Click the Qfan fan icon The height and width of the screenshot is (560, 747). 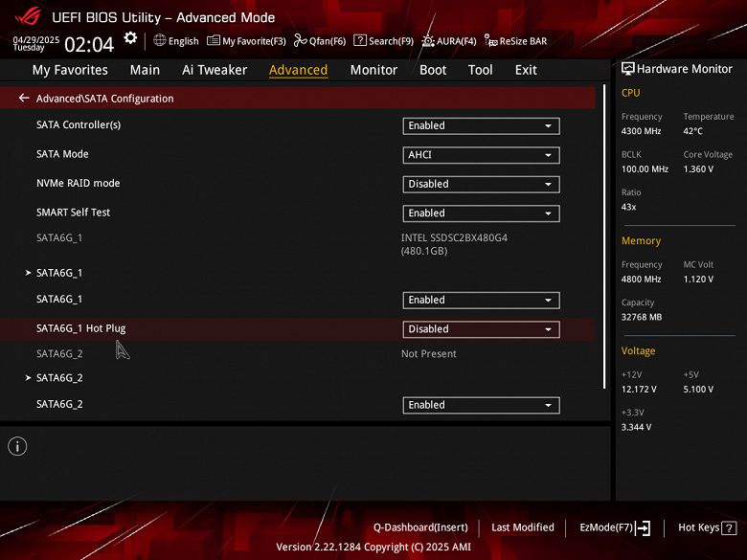point(300,41)
